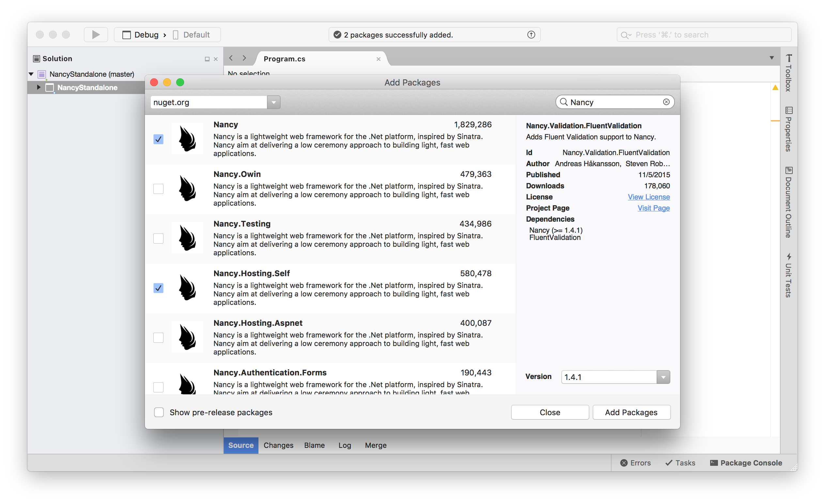
Task: Click the Add Packages button
Action: 631,412
